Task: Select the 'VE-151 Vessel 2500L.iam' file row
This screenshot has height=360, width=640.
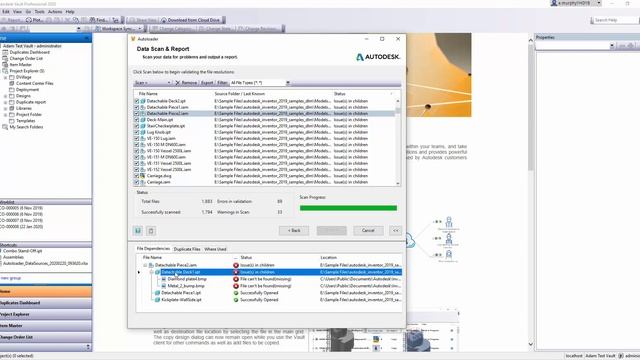Action: 265,163
